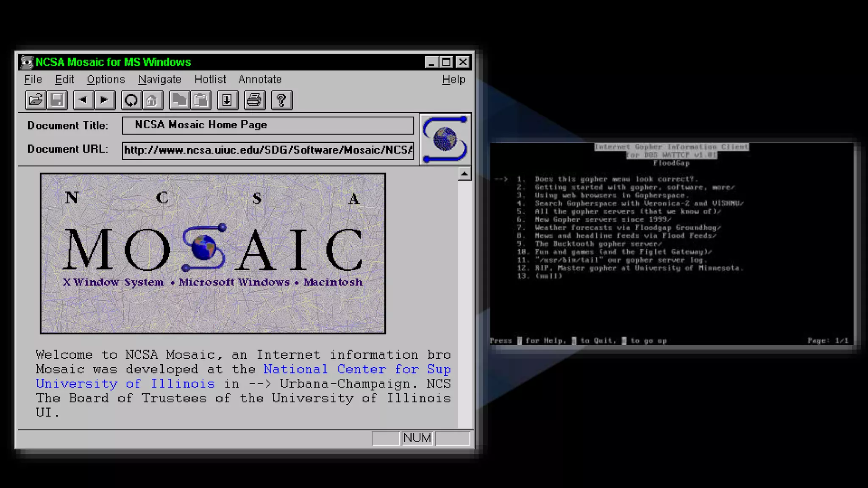Click the Save floppy disk icon
This screenshot has height=488, width=868.
[57, 100]
